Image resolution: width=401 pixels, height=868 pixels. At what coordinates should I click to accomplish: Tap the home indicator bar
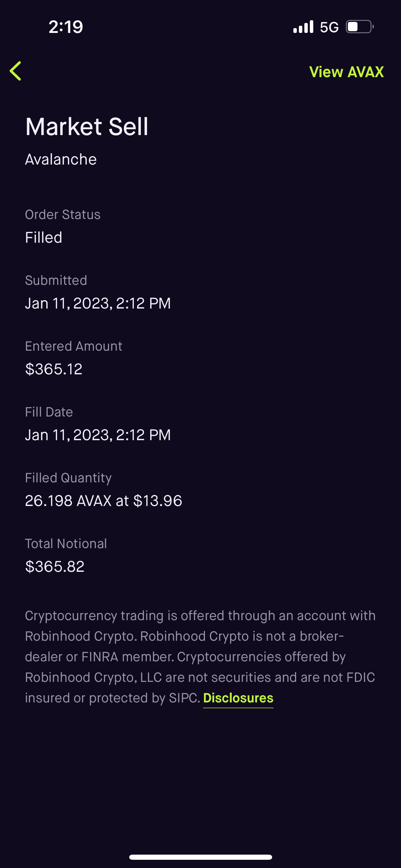[200, 857]
